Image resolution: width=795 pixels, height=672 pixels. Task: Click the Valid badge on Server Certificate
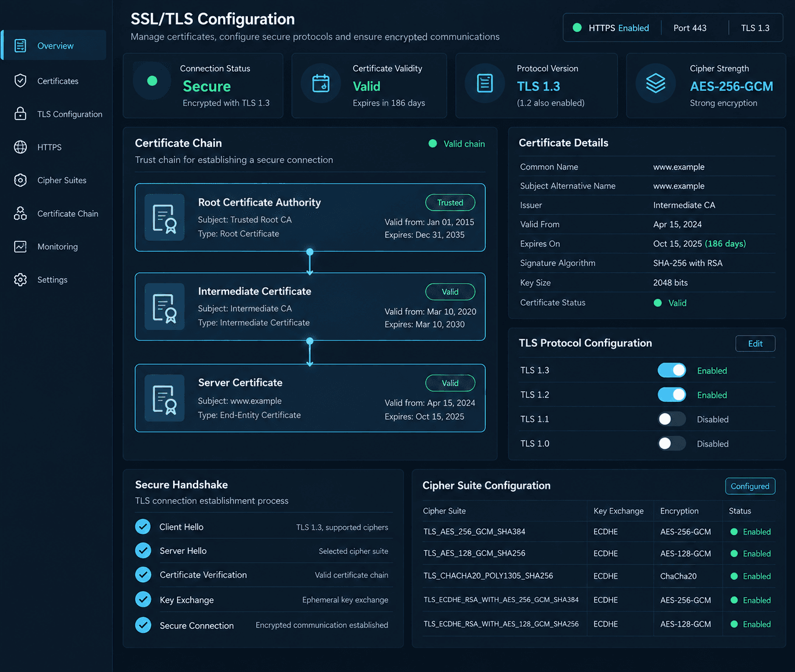point(450,383)
